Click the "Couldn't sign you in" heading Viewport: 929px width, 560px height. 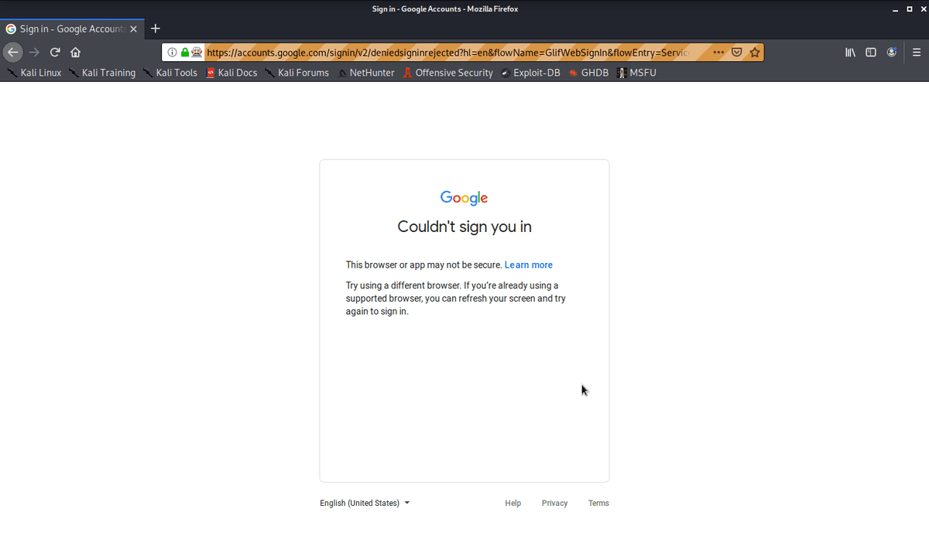[x=464, y=227]
